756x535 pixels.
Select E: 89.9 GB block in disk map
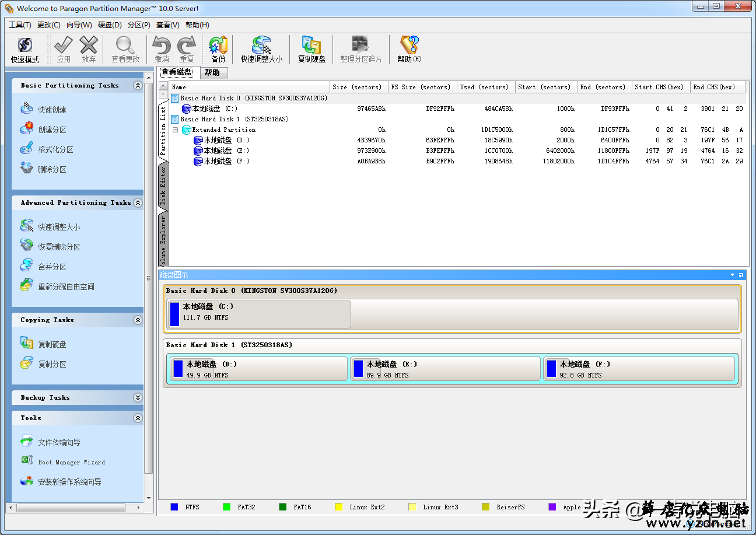tap(446, 369)
